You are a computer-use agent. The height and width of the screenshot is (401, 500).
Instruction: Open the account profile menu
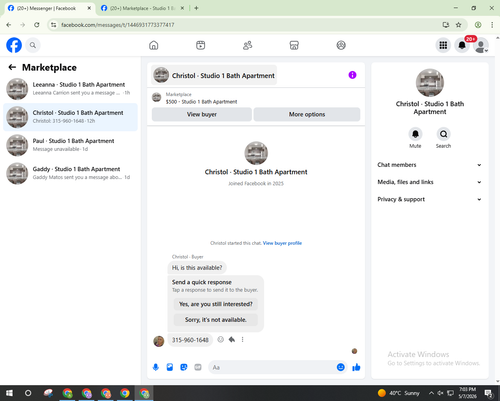click(x=481, y=45)
